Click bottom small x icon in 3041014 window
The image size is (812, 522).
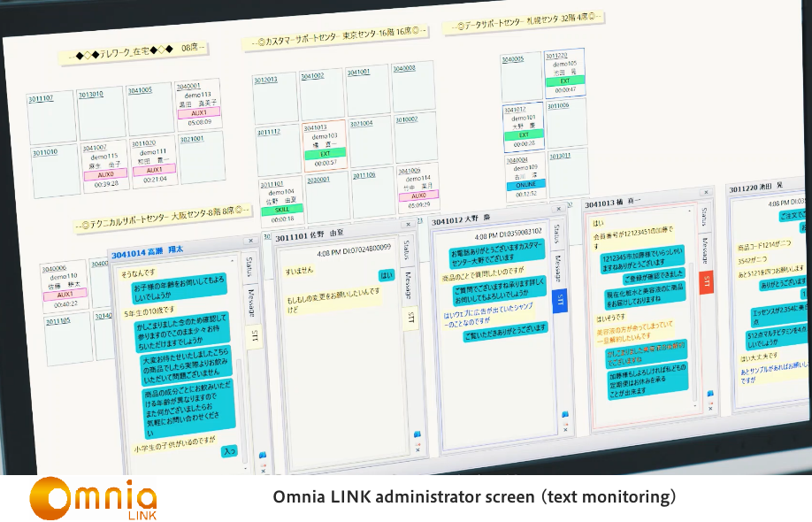point(263,471)
